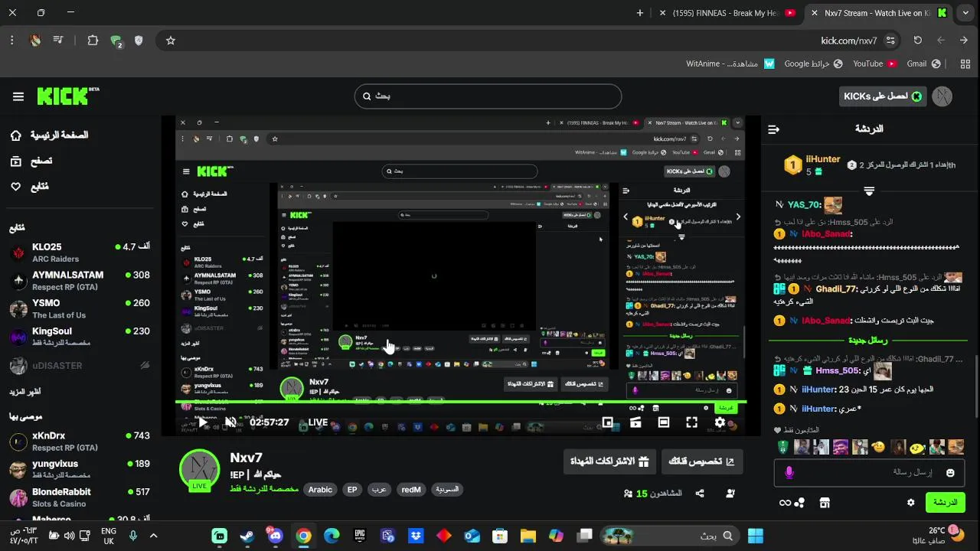The height and width of the screenshot is (551, 980).
Task: Open the Browse sidebar item
Action: coord(31,161)
